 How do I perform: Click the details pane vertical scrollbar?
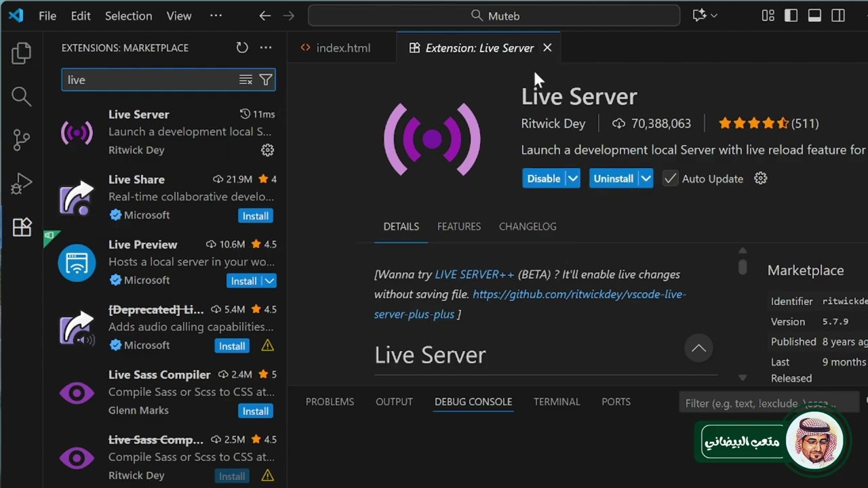pos(743,266)
